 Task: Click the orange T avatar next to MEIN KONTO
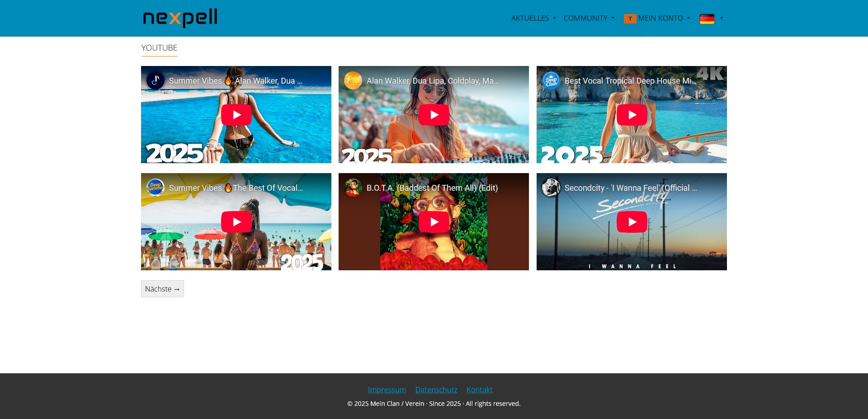[630, 19]
